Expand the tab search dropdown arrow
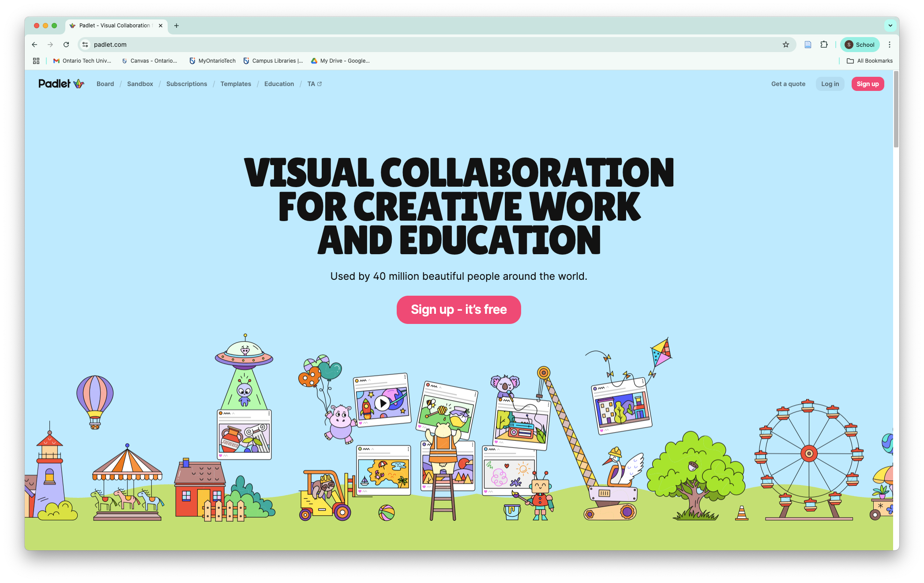 890,26
